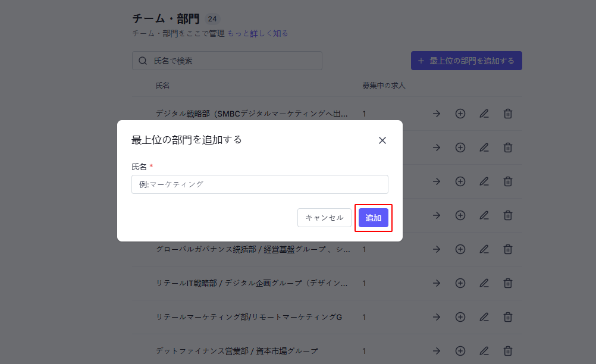Select デットファイナンス営業部 / 資本市場グループ row name
This screenshot has width=596, height=364.
point(237,351)
